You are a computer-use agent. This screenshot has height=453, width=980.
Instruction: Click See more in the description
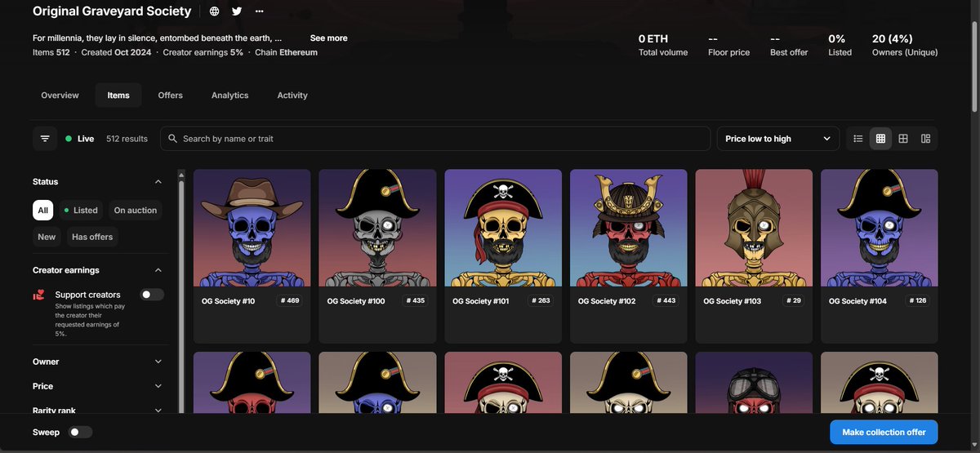pos(329,38)
